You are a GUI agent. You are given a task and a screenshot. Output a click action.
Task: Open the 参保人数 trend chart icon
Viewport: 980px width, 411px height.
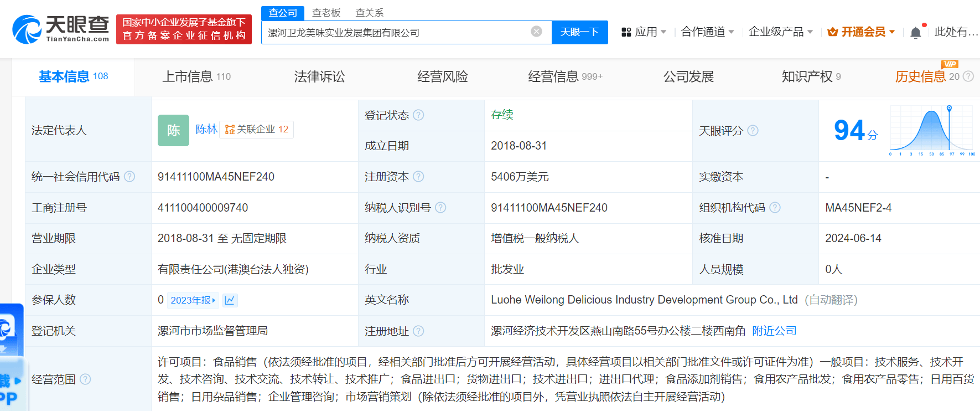click(x=230, y=300)
